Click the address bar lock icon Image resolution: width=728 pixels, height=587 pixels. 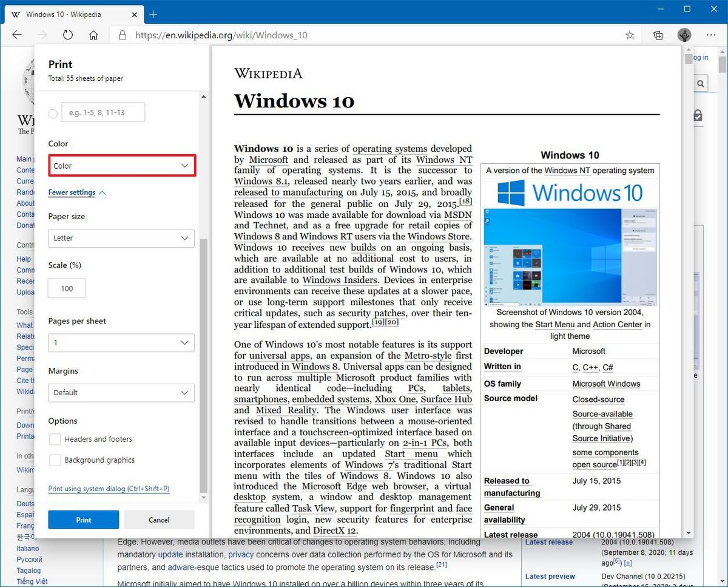coord(122,35)
